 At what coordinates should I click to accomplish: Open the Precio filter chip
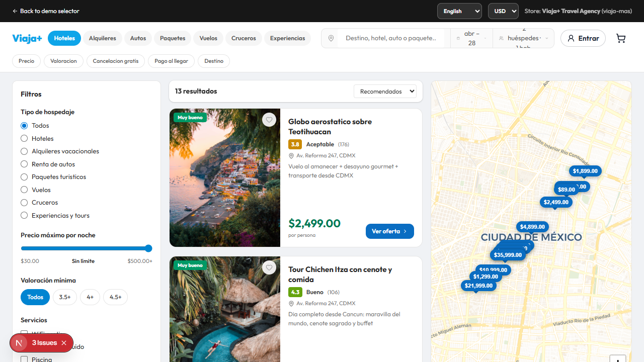pos(27,61)
